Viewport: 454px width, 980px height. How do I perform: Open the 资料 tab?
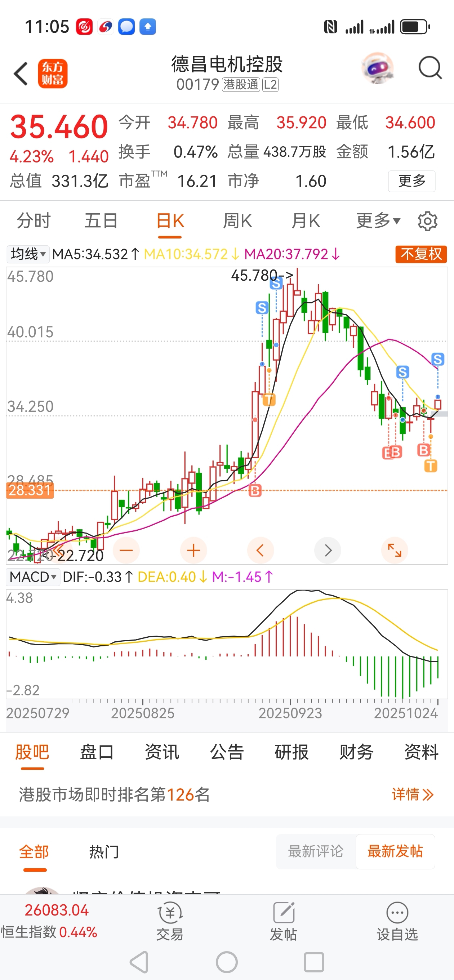421,752
